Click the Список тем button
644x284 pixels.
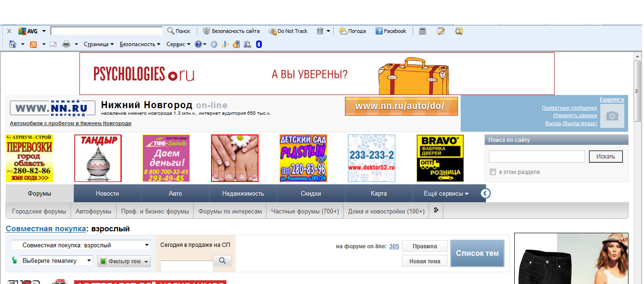tap(477, 253)
